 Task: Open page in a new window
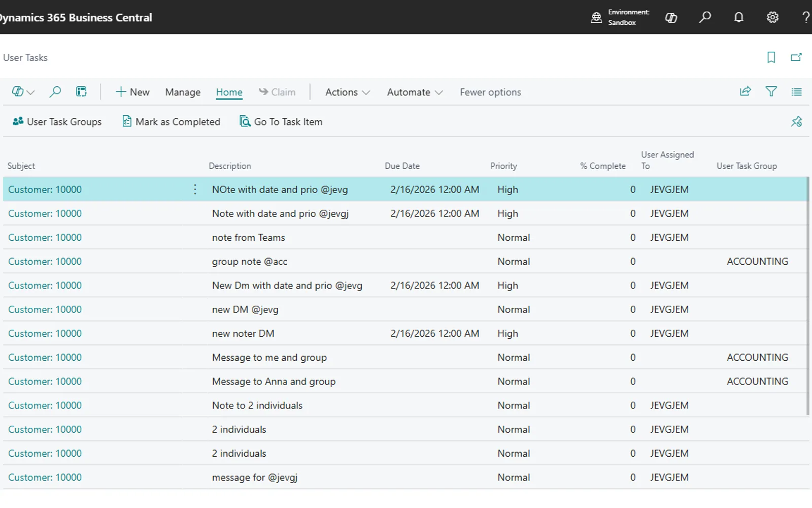796,57
